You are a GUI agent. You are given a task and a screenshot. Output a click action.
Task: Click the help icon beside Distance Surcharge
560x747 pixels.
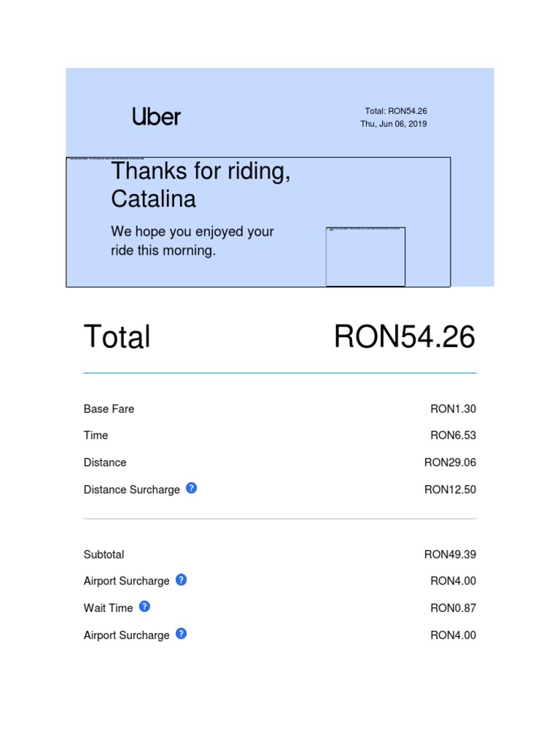[191, 488]
